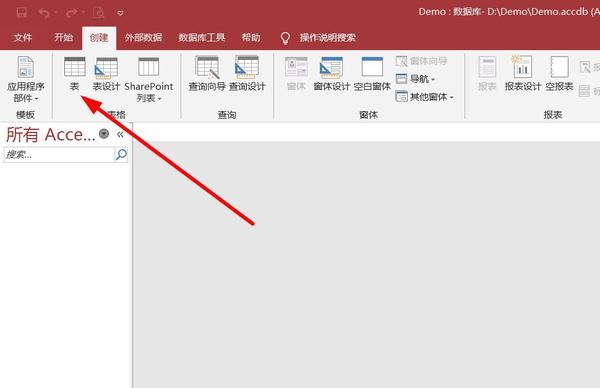This screenshot has width=600, height=388.
Task: Switch to the 开始 ribbon tab
Action: point(63,37)
